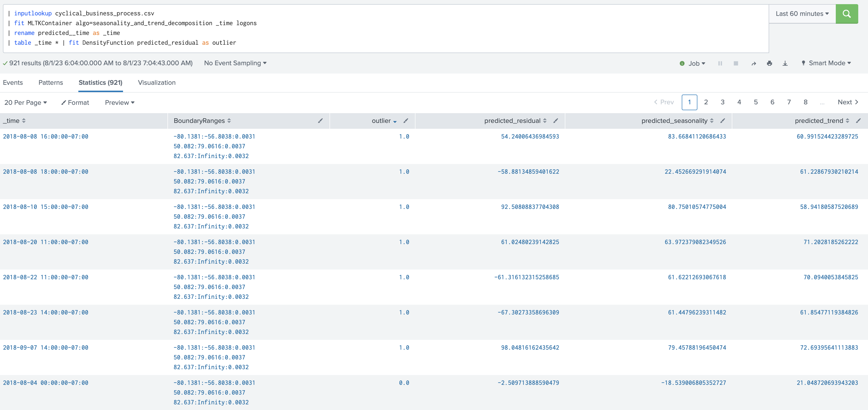868x410 pixels.
Task: Go to the Next results page
Action: tap(847, 102)
